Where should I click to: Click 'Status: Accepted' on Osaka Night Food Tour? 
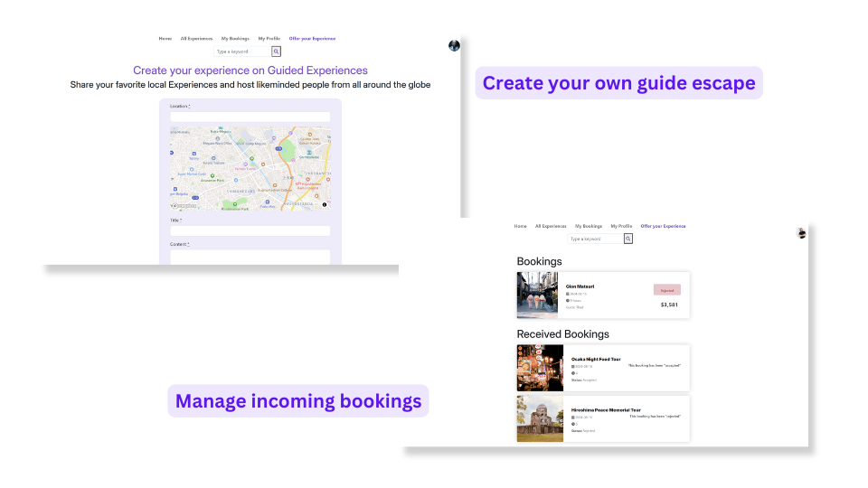584,380
